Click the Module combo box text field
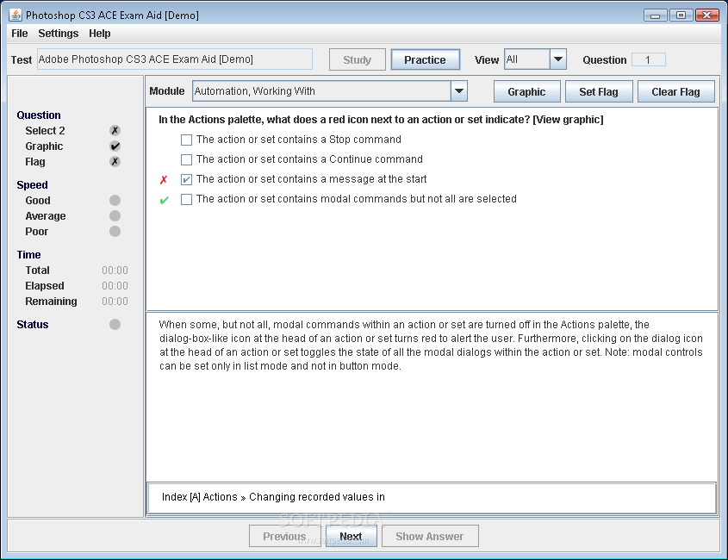Viewport: 728px width, 560px height. pos(321,91)
